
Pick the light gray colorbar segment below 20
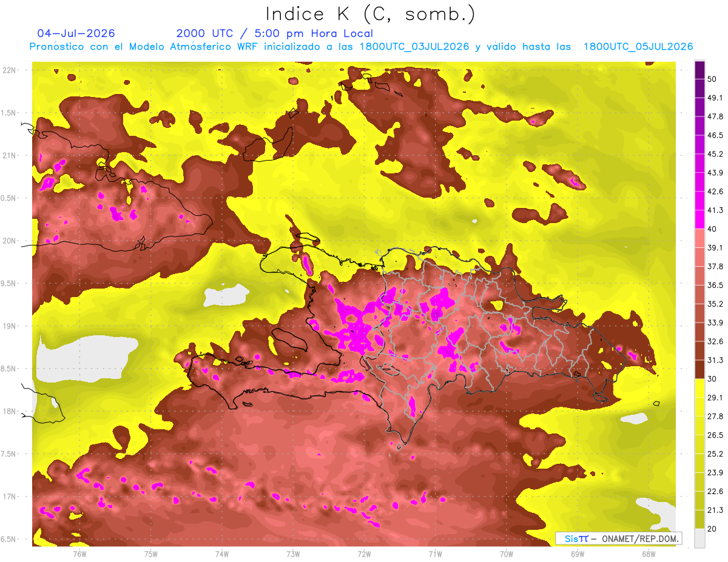[x=699, y=538]
